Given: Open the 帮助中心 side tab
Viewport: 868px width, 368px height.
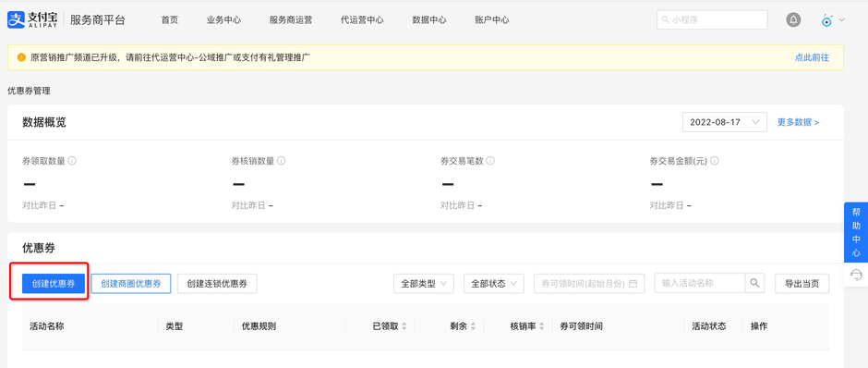Looking at the screenshot, I should coord(856,232).
